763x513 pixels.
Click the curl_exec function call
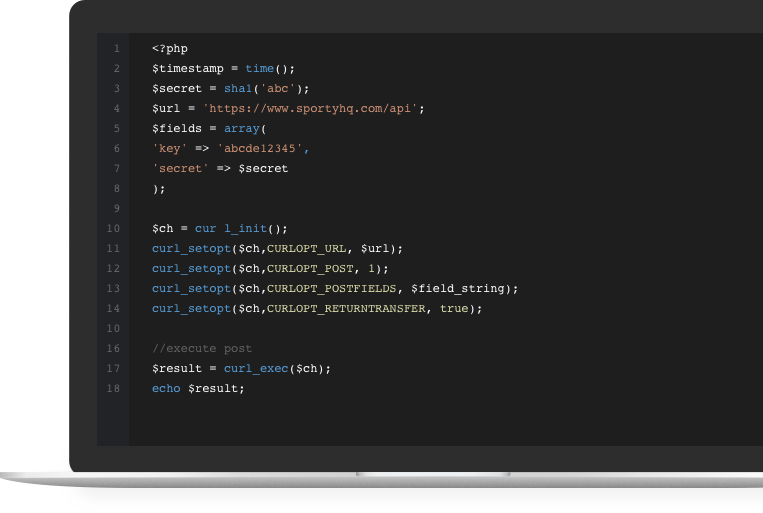click(257, 368)
